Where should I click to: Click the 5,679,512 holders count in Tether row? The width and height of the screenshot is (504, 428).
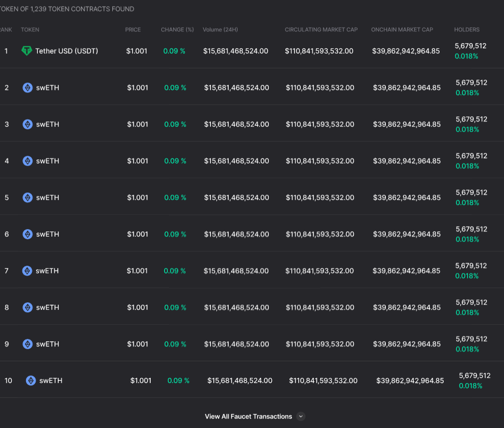[x=470, y=46]
